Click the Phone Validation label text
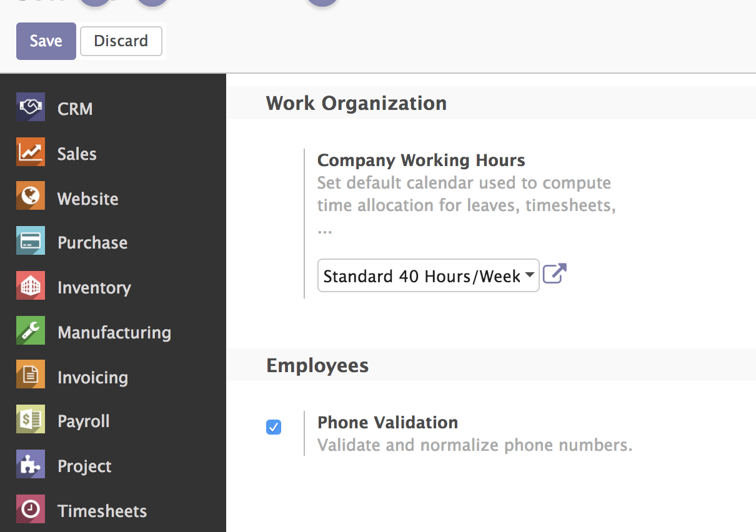 (388, 423)
